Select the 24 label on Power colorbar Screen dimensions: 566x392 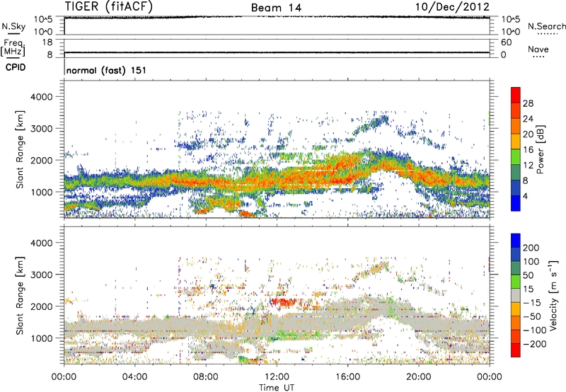click(528, 119)
